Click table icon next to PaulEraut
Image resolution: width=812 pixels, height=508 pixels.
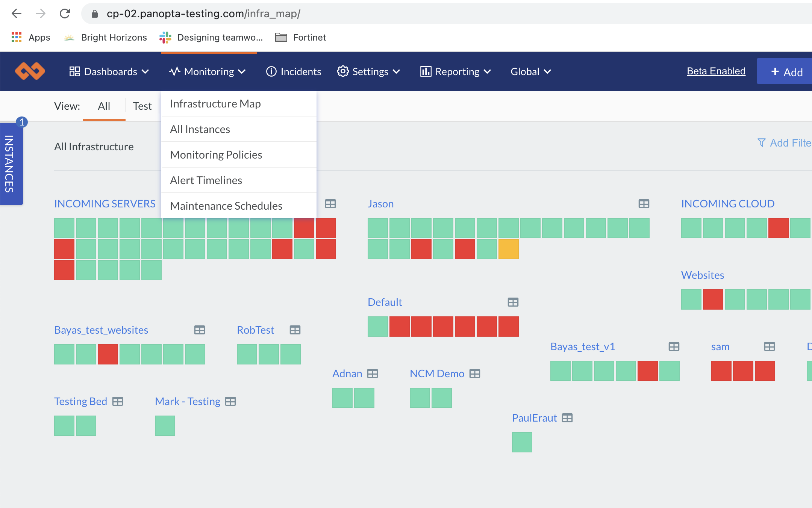point(567,418)
